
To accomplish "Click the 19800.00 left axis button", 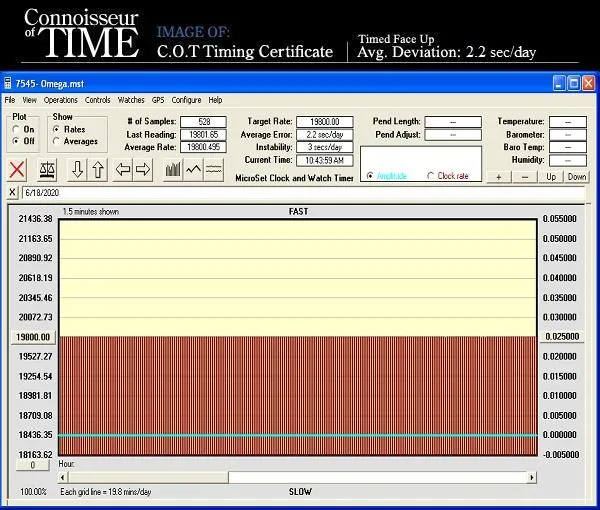I will pyautogui.click(x=33, y=337).
